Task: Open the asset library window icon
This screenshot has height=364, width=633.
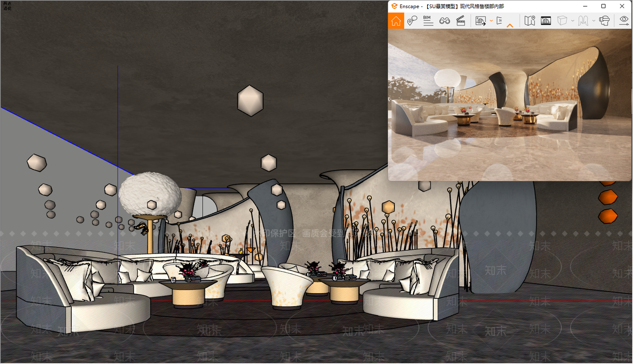Action: [546, 21]
